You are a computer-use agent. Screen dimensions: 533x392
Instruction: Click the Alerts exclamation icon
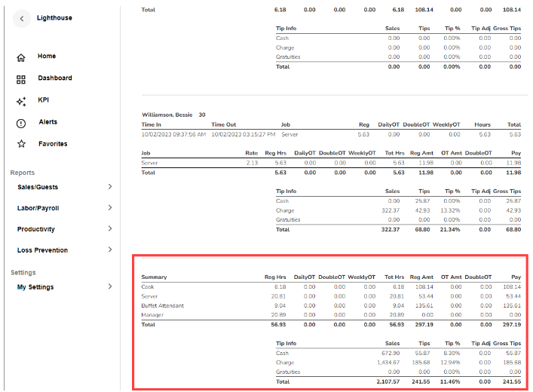(21, 123)
